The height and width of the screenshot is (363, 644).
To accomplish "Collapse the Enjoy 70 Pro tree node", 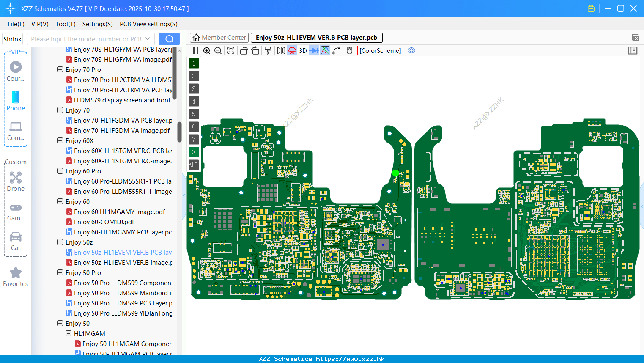I will 60,69.
